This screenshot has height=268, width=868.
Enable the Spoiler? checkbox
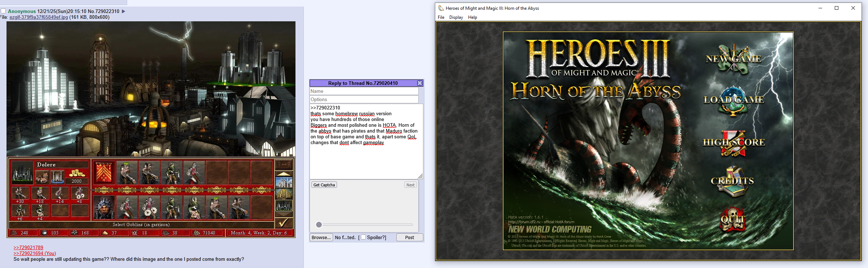(x=363, y=237)
